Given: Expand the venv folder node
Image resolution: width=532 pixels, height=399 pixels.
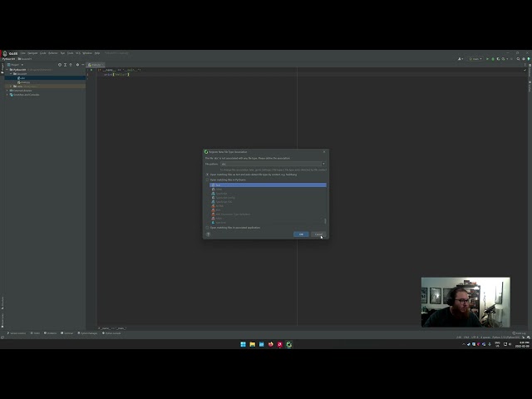Looking at the screenshot, I should click(x=11, y=86).
